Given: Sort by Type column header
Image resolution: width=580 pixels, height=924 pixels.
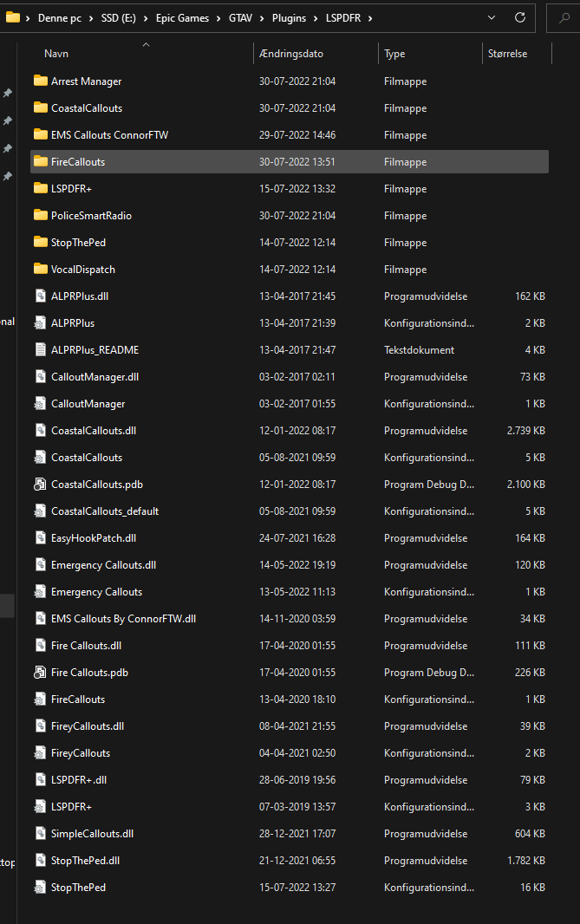Looking at the screenshot, I should click(394, 54).
